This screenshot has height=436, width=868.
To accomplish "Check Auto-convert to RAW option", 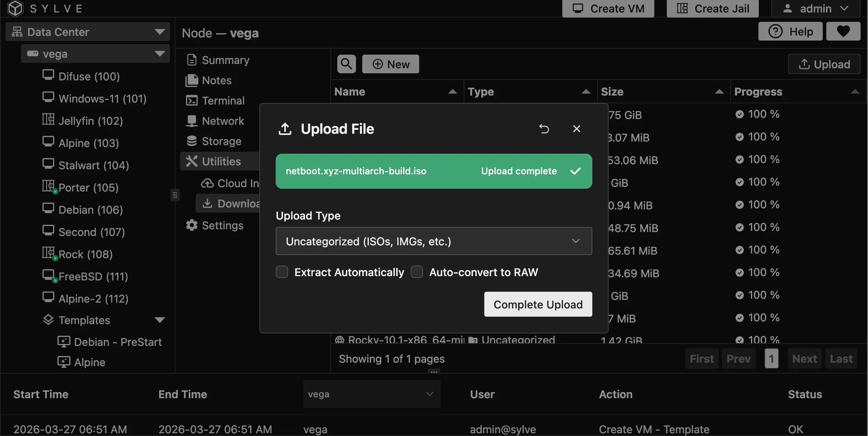I will [417, 272].
